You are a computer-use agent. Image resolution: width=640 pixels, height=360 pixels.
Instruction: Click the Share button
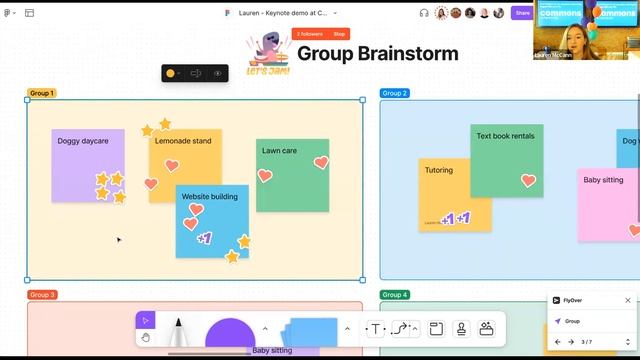point(522,13)
